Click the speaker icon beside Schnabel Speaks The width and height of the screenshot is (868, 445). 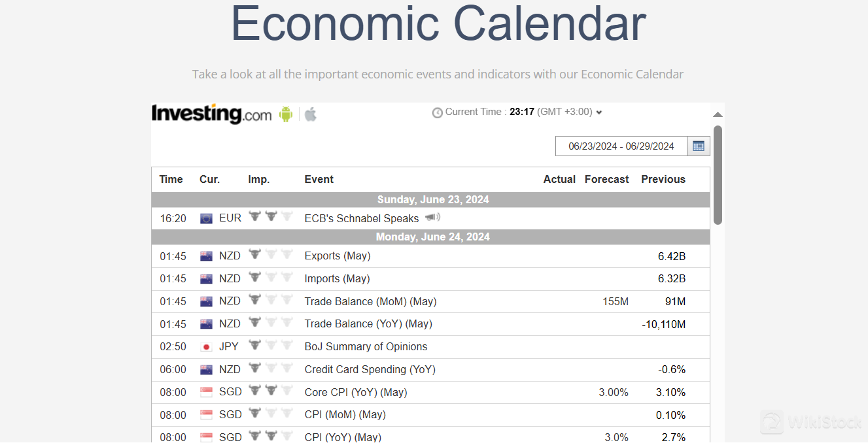[x=432, y=218]
